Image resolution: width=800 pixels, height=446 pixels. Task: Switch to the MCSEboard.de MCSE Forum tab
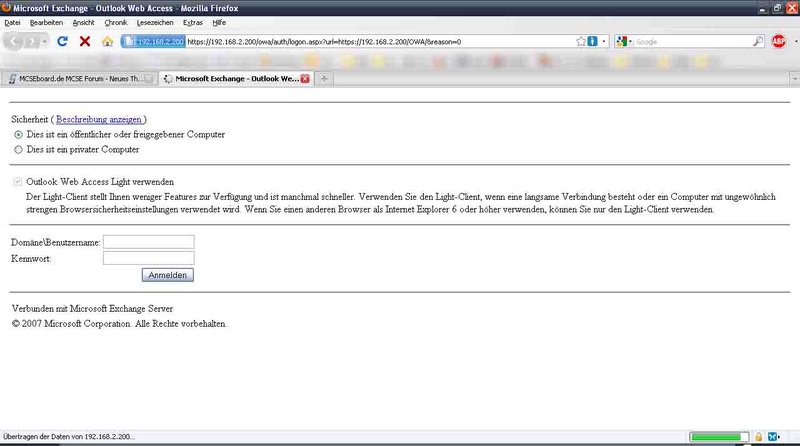[79, 79]
